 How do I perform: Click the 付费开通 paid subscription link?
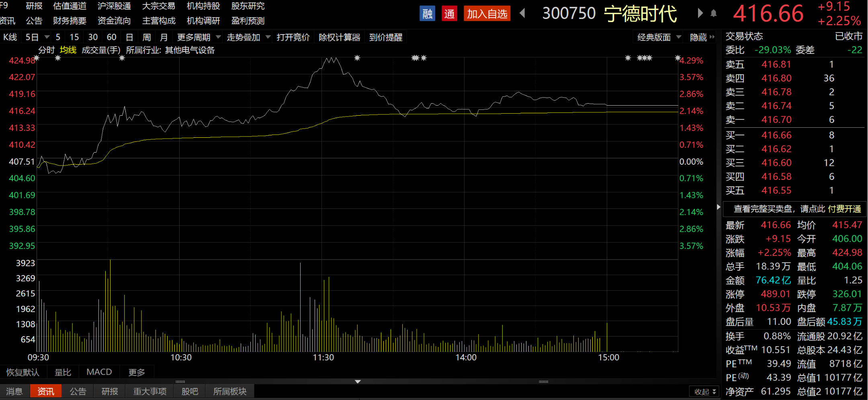point(844,209)
